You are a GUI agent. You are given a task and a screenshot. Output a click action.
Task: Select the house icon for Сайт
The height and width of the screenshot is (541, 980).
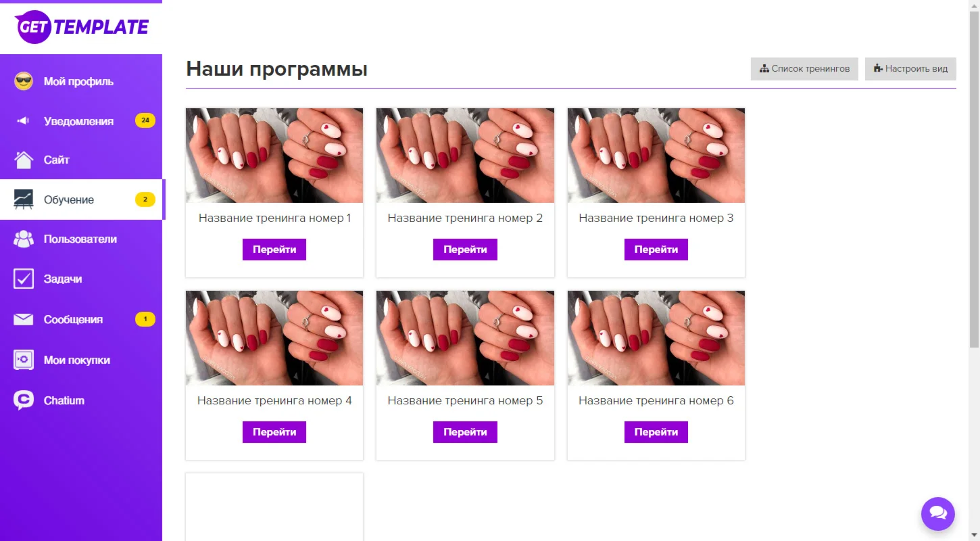24,160
